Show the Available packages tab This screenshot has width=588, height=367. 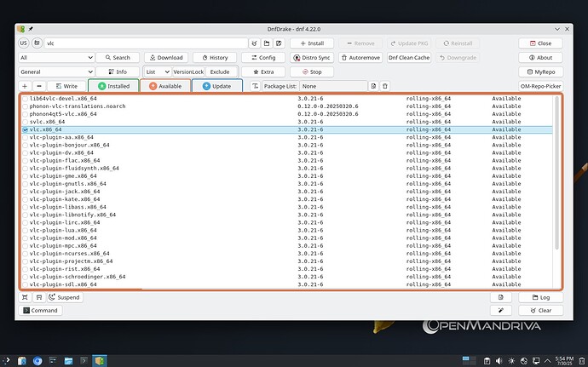pyautogui.click(x=165, y=86)
